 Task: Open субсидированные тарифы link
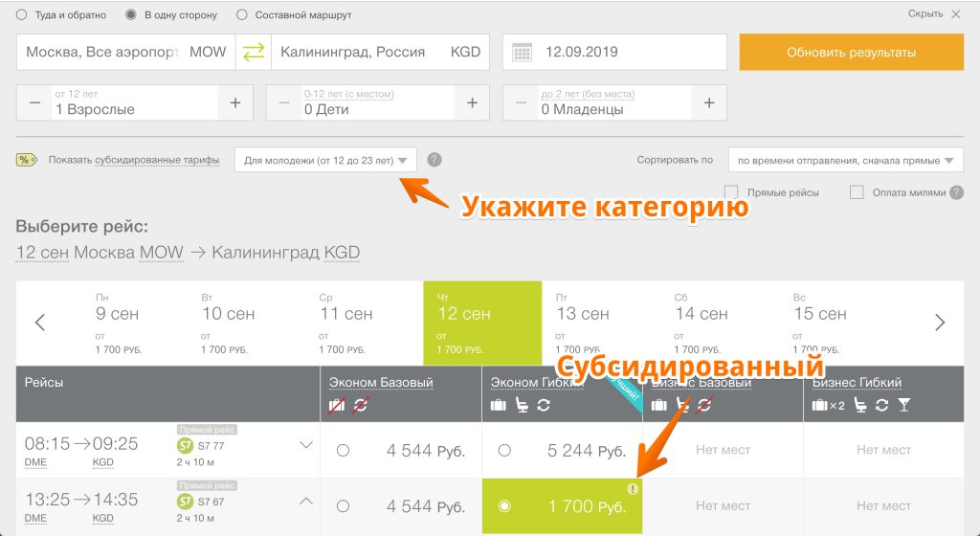click(x=157, y=160)
